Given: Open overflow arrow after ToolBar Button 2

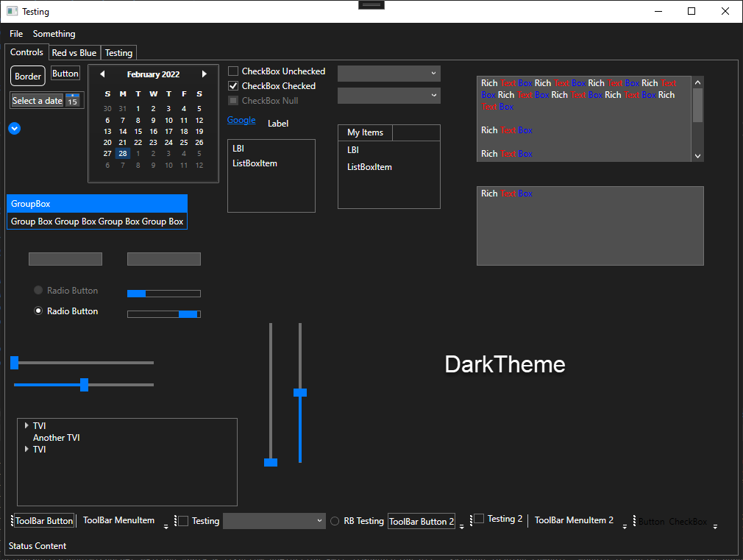Looking at the screenshot, I should tap(461, 526).
